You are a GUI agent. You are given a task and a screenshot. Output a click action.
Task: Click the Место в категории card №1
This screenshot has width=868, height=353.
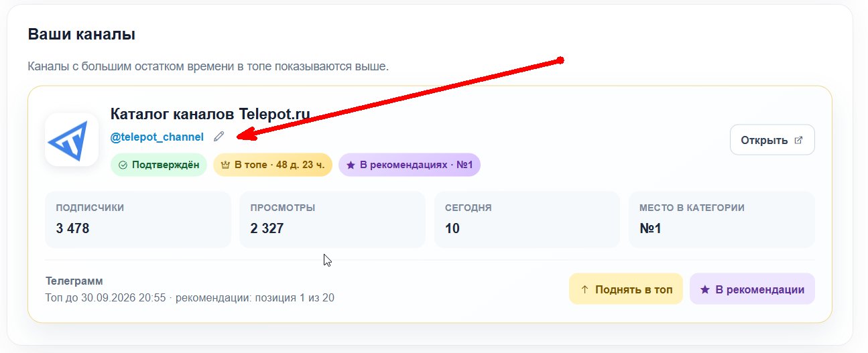(722, 220)
